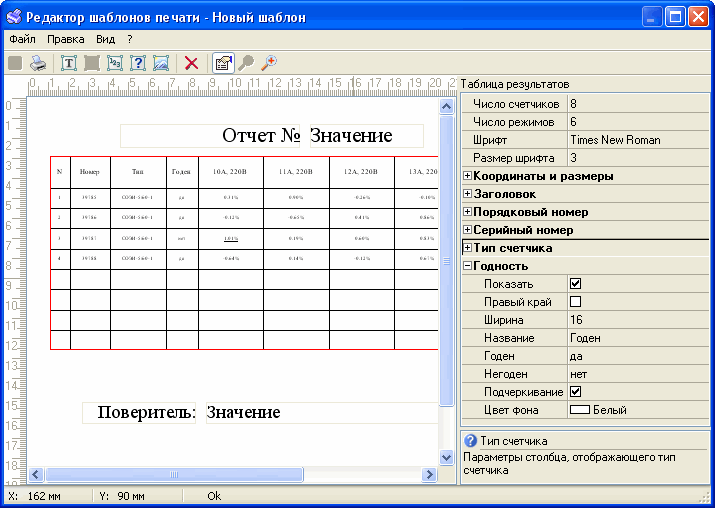Toggle the Показать checkbox
This screenshot has width=715, height=508.
pos(575,284)
